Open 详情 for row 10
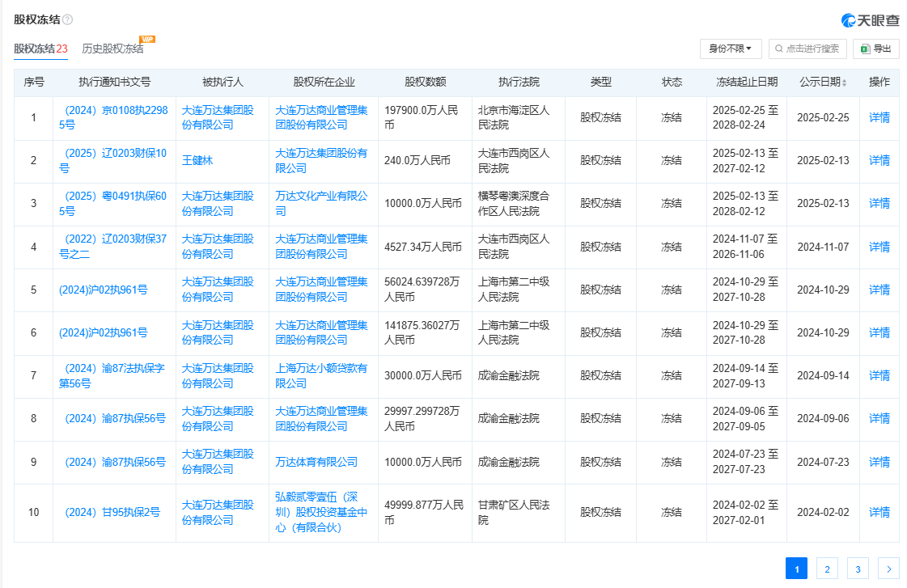The image size is (907, 588). coord(879,512)
